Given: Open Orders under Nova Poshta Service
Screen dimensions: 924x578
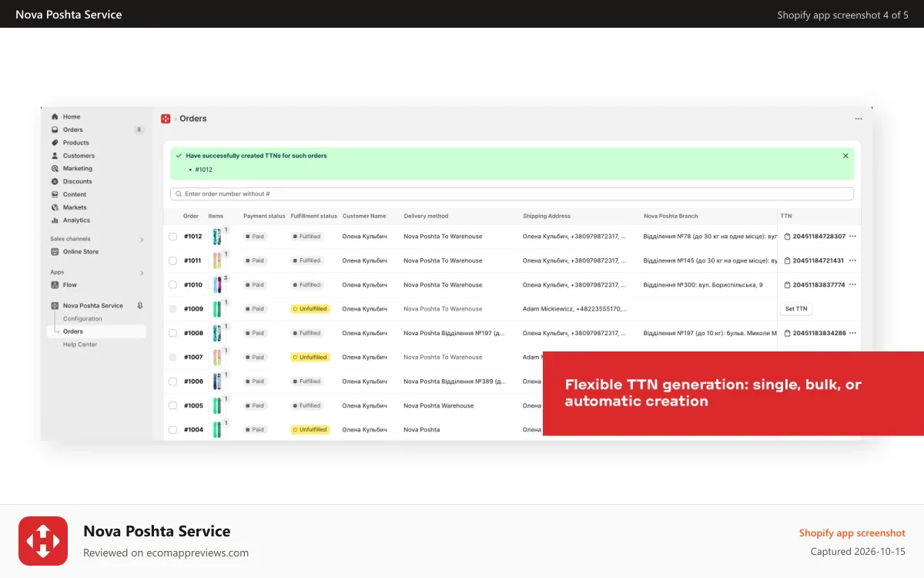Looking at the screenshot, I should click(96, 331).
